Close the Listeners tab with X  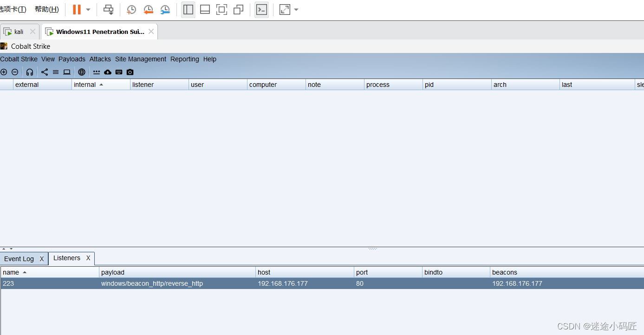pos(88,258)
